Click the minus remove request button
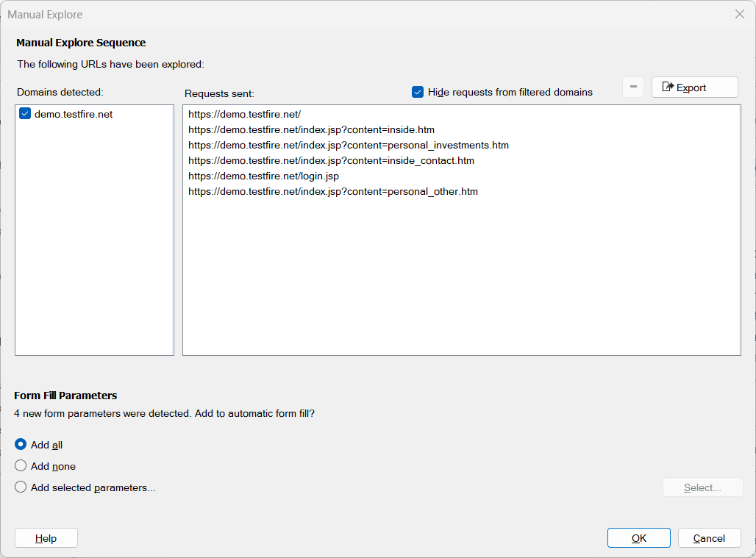756x558 pixels. click(632, 87)
